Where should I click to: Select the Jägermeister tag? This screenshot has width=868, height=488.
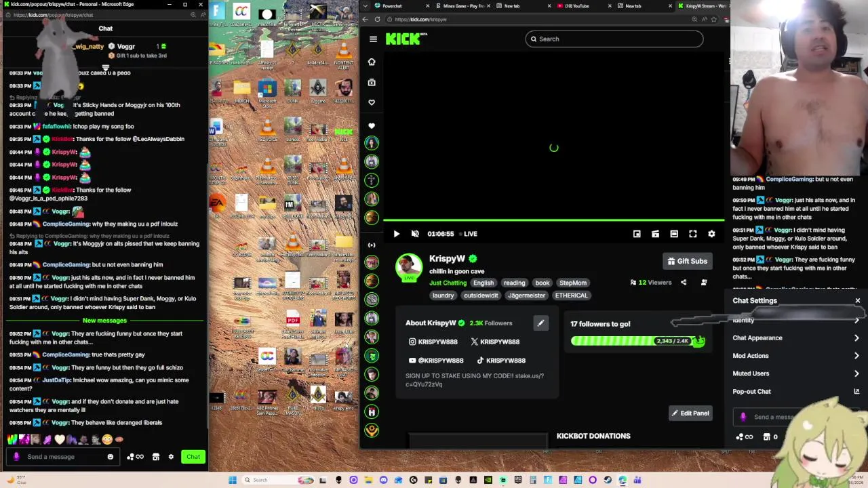click(x=526, y=296)
